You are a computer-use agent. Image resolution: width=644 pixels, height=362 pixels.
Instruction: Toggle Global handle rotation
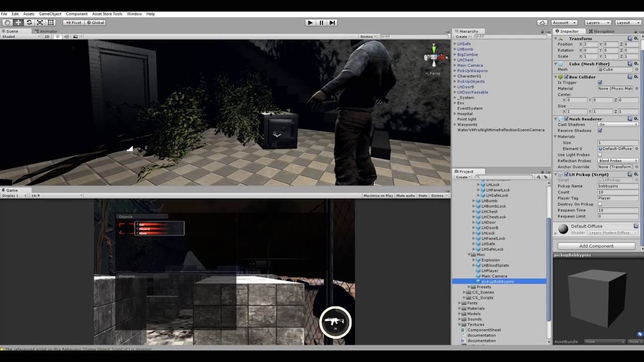point(96,22)
